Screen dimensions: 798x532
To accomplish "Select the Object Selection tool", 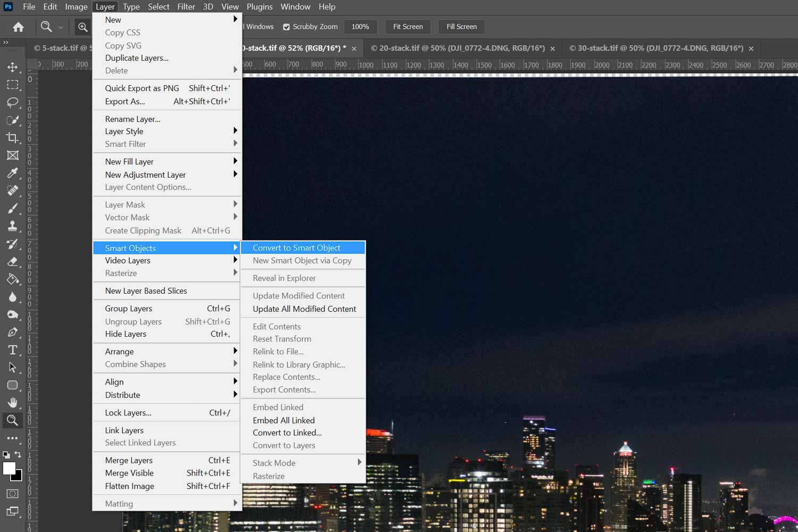I will [x=12, y=120].
